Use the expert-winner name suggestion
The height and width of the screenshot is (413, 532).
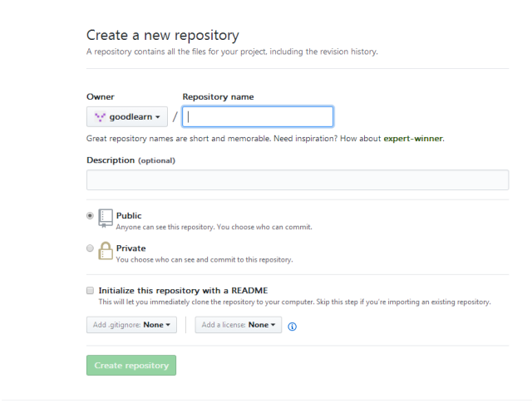point(413,138)
